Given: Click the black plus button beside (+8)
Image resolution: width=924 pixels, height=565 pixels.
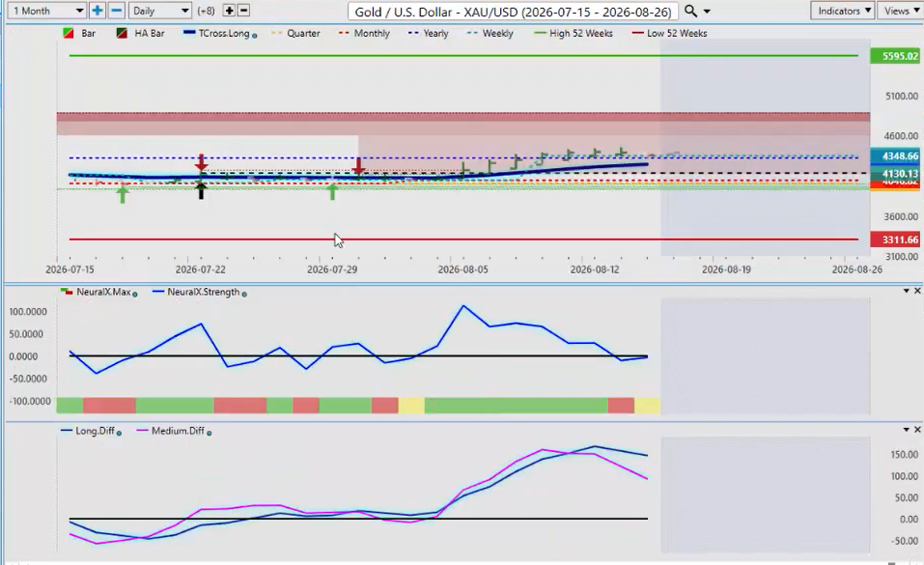Looking at the screenshot, I should pyautogui.click(x=229, y=11).
